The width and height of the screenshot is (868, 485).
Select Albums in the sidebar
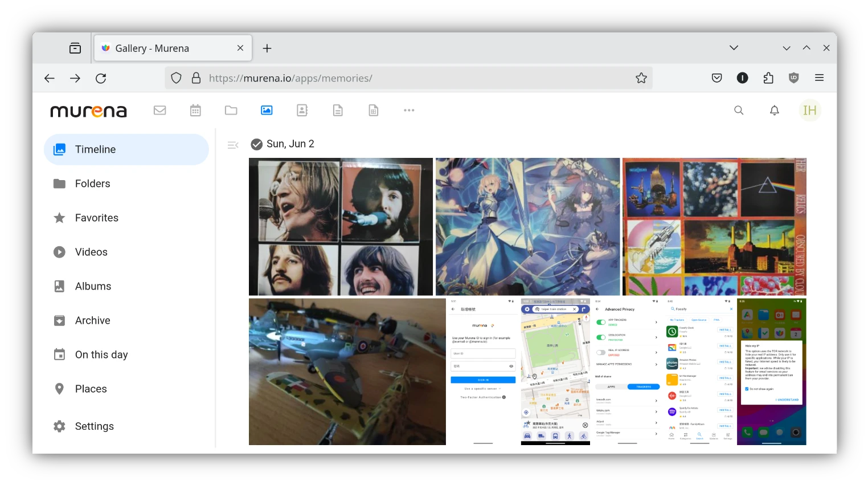coord(93,286)
